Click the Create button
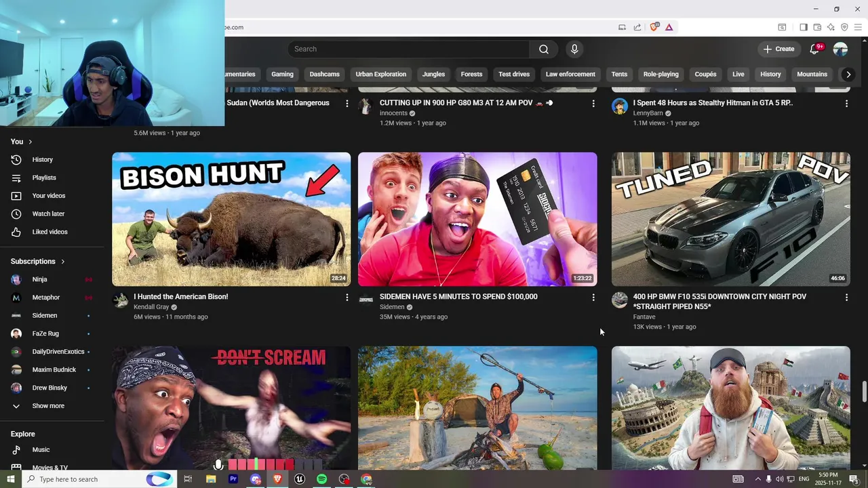The height and width of the screenshot is (488, 868). (778, 49)
